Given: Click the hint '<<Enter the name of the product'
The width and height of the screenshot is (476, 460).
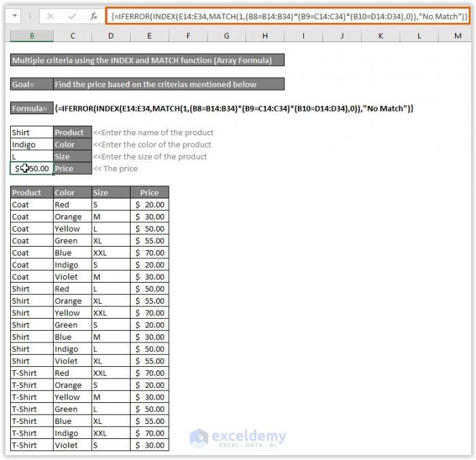Looking at the screenshot, I should (x=153, y=132).
